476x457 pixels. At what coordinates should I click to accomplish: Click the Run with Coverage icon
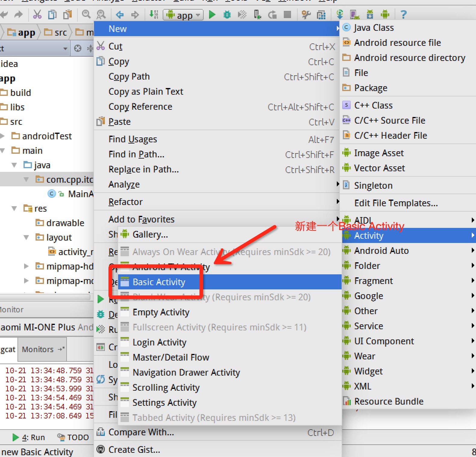point(242,14)
